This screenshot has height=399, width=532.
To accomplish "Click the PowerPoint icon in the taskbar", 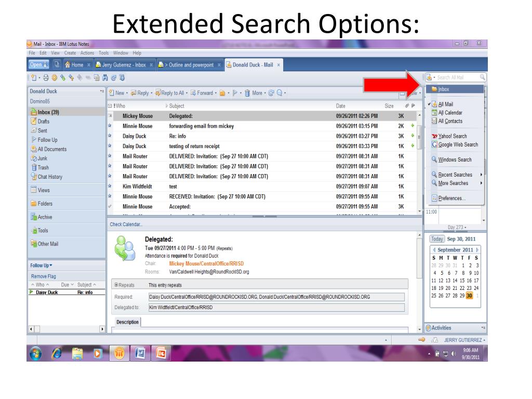I will pos(161,353).
